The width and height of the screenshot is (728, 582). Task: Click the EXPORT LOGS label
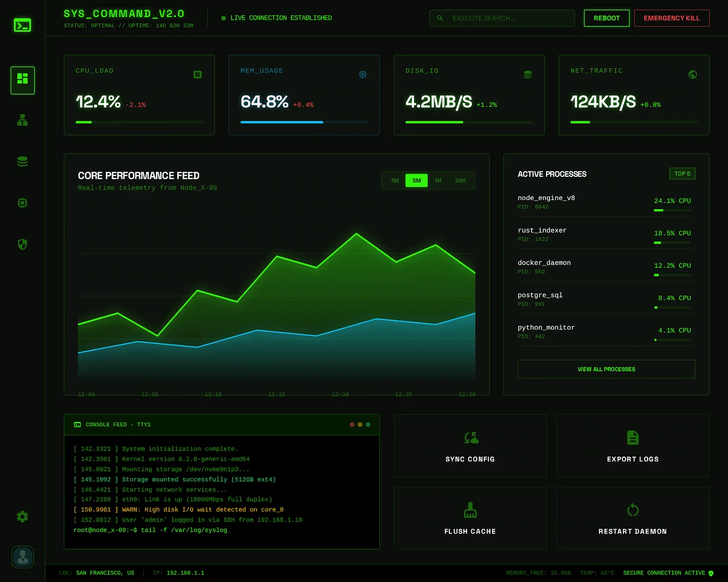point(633,459)
